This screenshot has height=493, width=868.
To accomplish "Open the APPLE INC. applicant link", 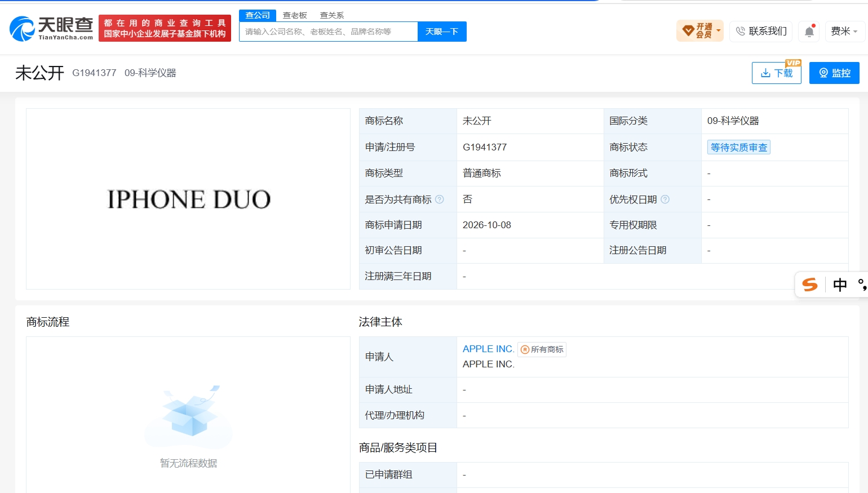I will pyautogui.click(x=489, y=349).
